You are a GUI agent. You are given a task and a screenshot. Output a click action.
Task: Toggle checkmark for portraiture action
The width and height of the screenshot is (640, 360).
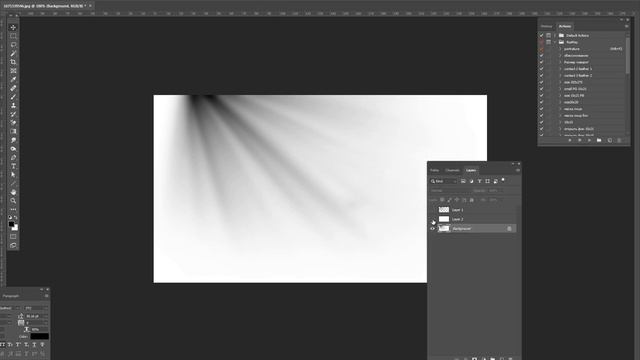[541, 49]
